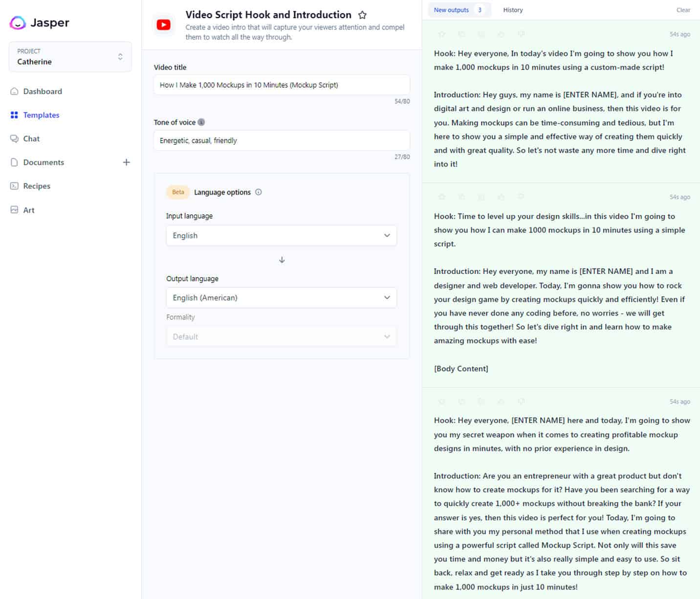The image size is (700, 599).
Task: Click the Beta badge
Action: [x=178, y=192]
